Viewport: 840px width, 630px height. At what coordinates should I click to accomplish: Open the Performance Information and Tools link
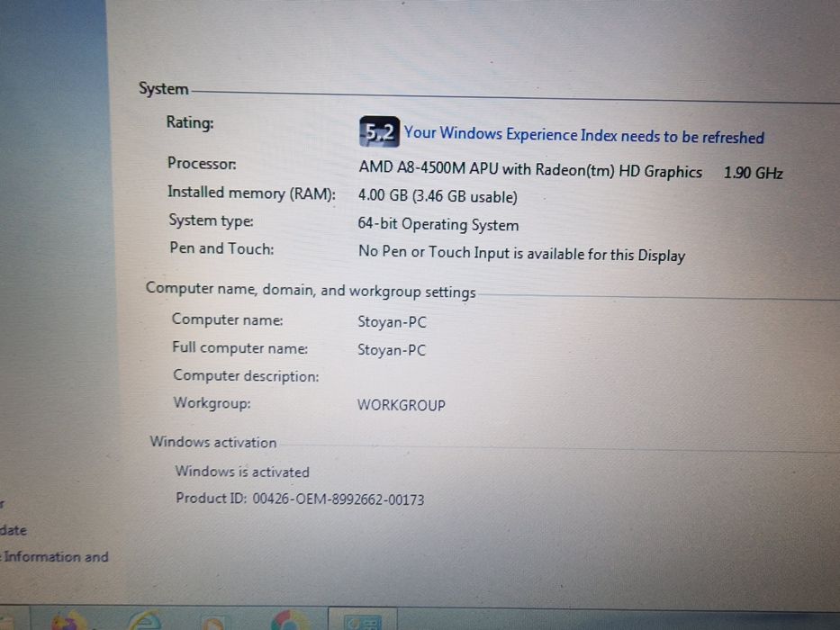pyautogui.click(x=55, y=556)
